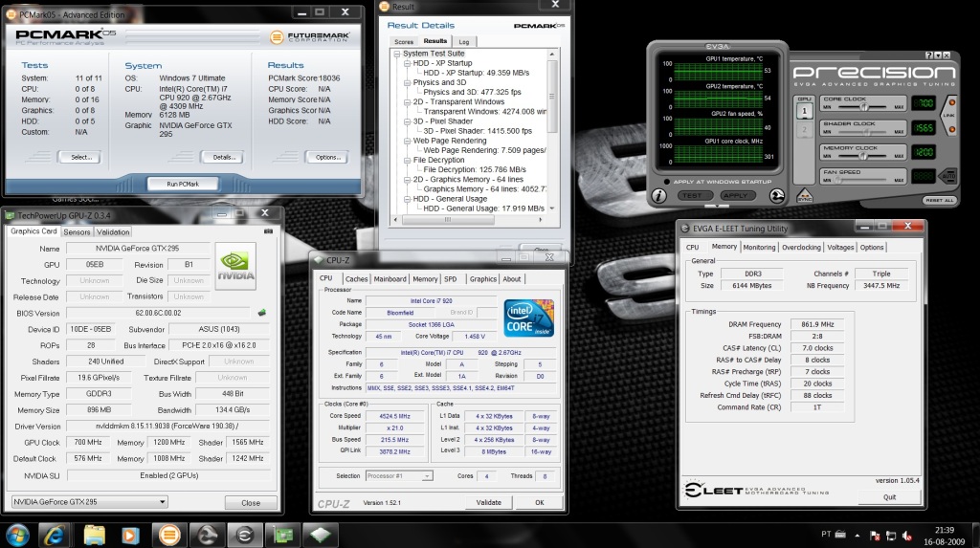
Task: Click the Windows Start orb
Action: click(x=17, y=536)
